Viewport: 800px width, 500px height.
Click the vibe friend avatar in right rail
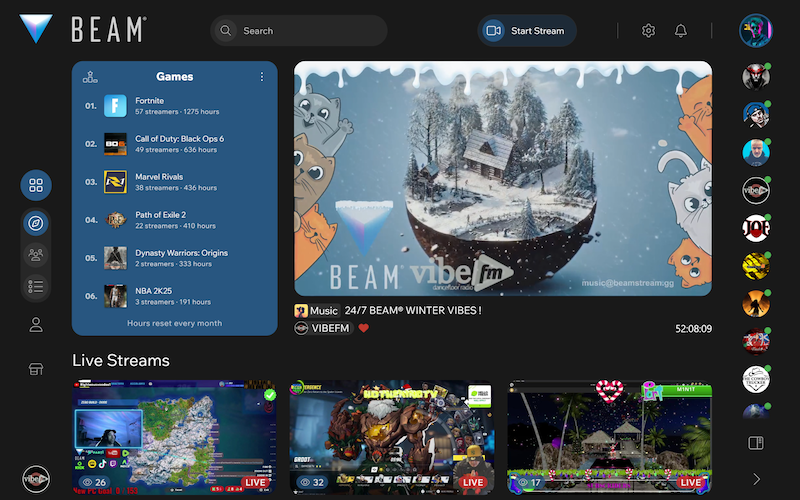[756, 190]
